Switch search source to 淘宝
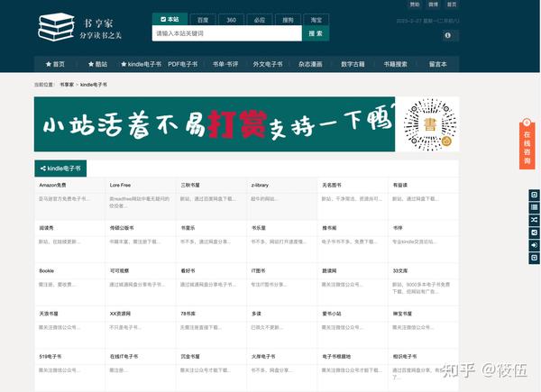The image size is (541, 392). [316, 20]
